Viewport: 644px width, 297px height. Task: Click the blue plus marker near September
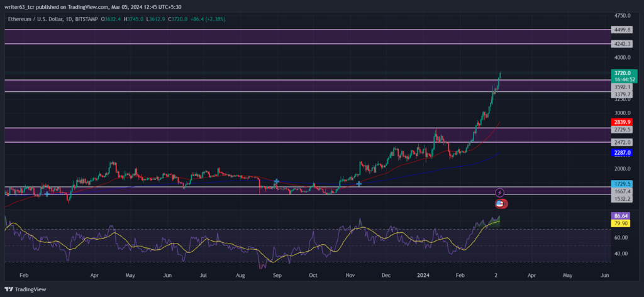[277, 181]
